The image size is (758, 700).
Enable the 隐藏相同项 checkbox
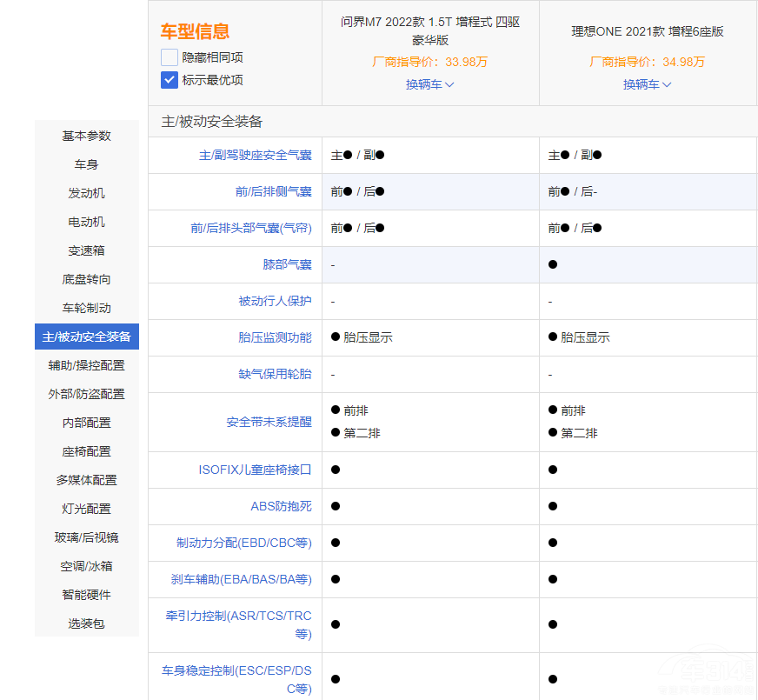(170, 57)
